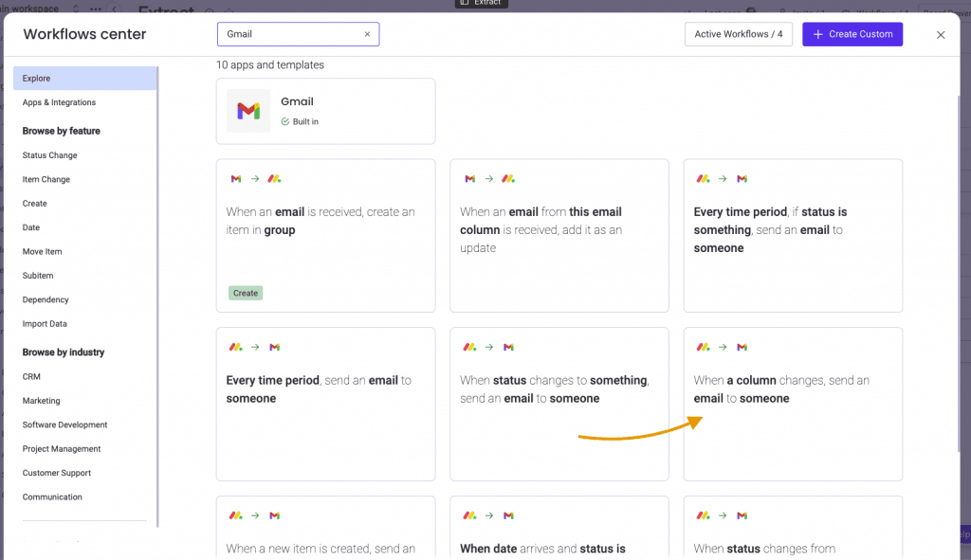971x560 pixels.
Task: Click monday icon on 'status changes to something' card
Action: 470,347
